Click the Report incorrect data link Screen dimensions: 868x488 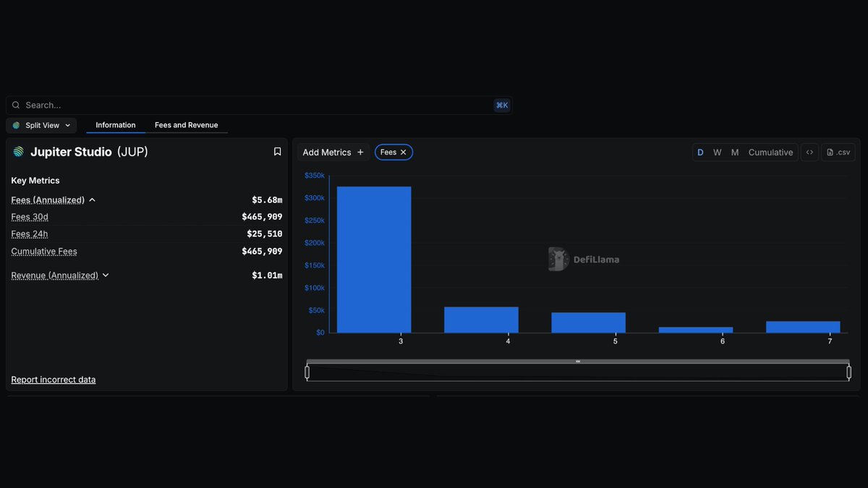(54, 380)
